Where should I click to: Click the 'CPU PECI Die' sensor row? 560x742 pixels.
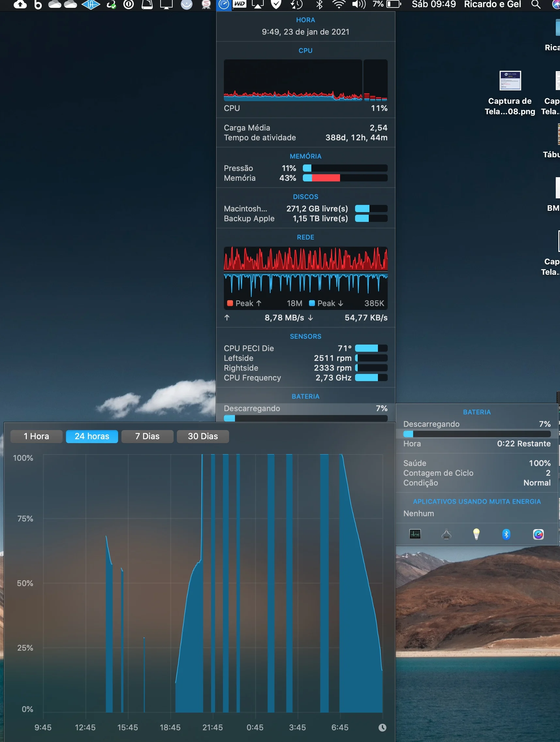click(305, 348)
